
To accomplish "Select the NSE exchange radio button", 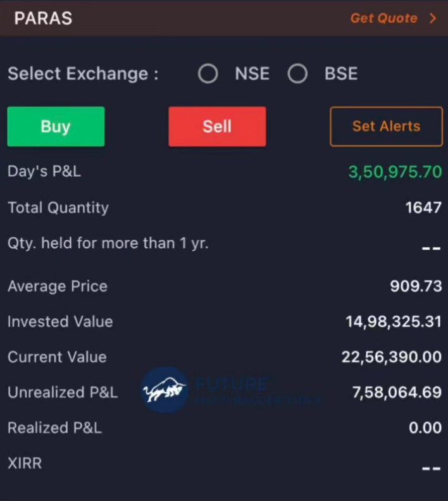I will [208, 74].
